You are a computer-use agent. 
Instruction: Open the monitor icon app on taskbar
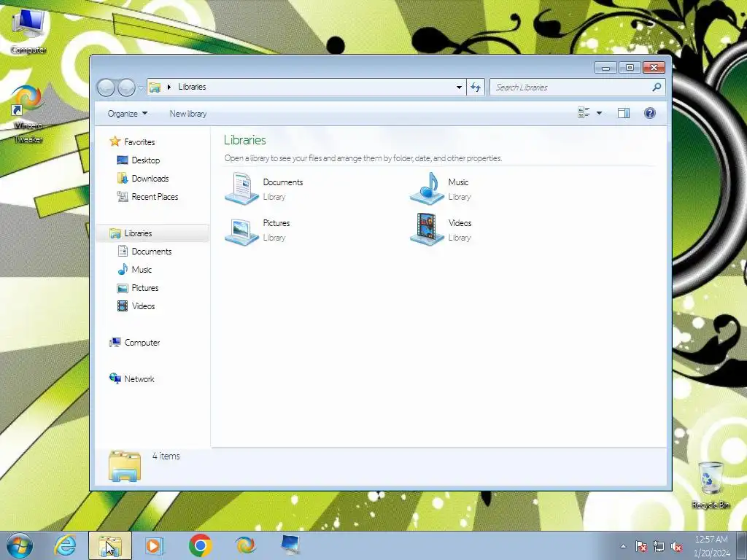[x=290, y=545]
